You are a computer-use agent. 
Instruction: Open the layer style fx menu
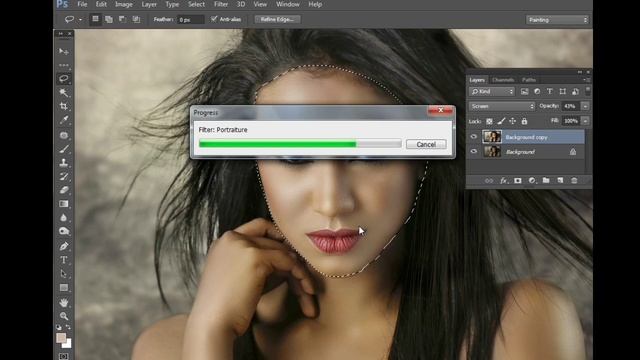click(503, 181)
